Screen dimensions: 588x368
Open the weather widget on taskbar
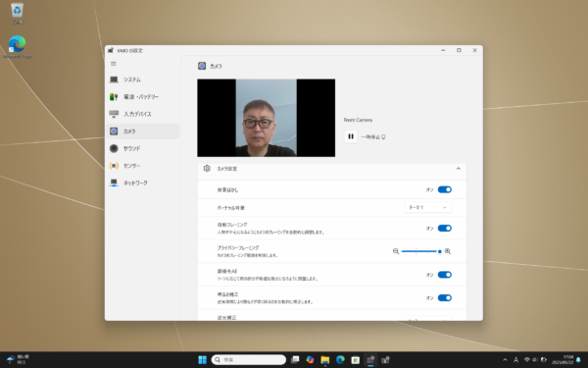pos(18,360)
